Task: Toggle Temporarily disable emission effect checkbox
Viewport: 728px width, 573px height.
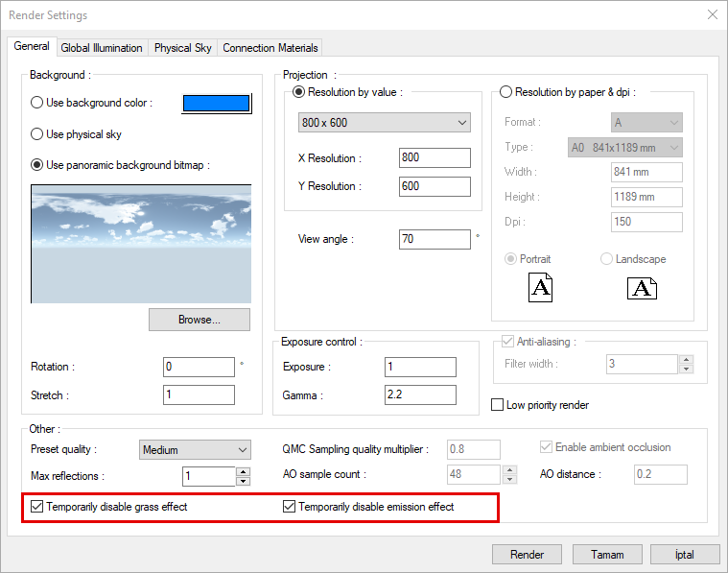Action: pyautogui.click(x=290, y=507)
